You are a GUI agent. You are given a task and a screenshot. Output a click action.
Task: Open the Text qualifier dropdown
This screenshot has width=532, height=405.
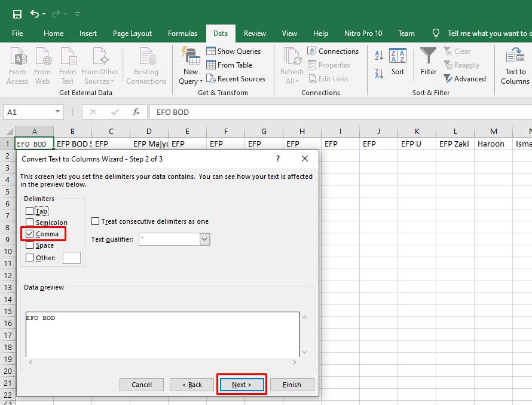(204, 239)
